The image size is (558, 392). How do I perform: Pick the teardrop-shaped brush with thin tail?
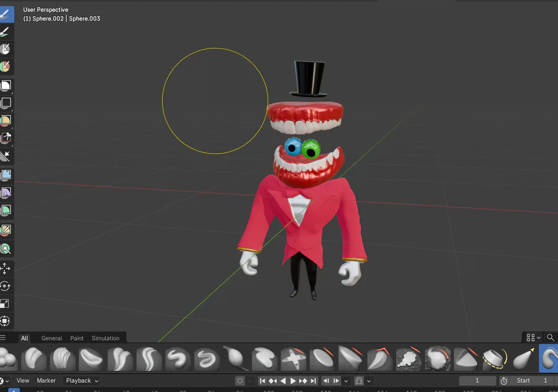tap(236, 358)
